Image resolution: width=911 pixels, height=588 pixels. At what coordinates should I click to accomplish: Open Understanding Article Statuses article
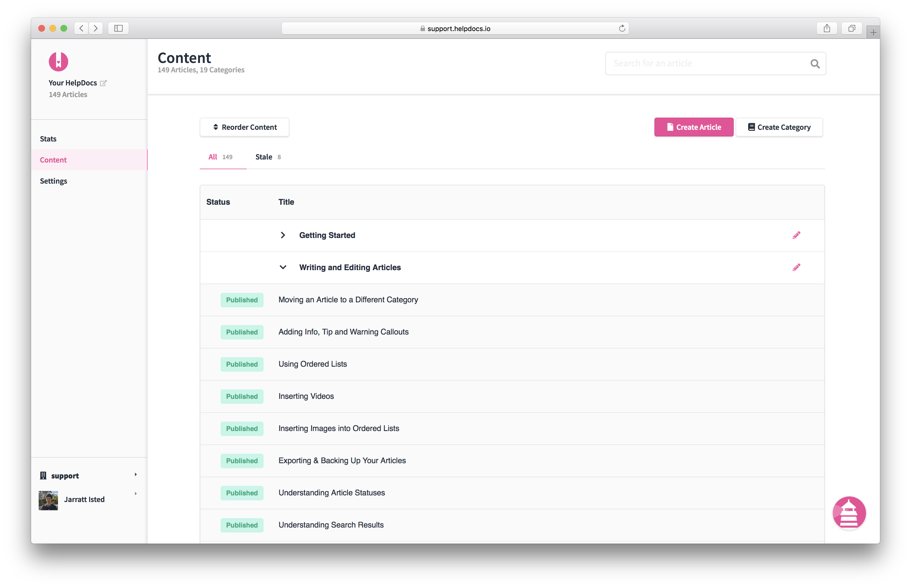[331, 493]
